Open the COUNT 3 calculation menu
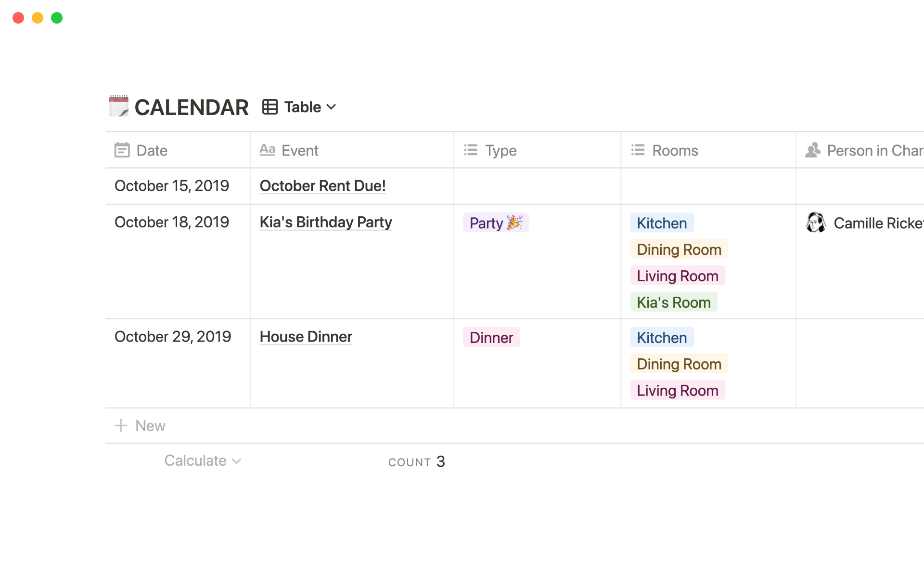Screen dimensions: 924x578 click(417, 462)
